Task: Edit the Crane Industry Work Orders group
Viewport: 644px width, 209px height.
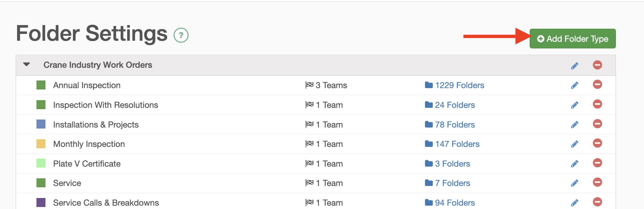Action: 574,66
